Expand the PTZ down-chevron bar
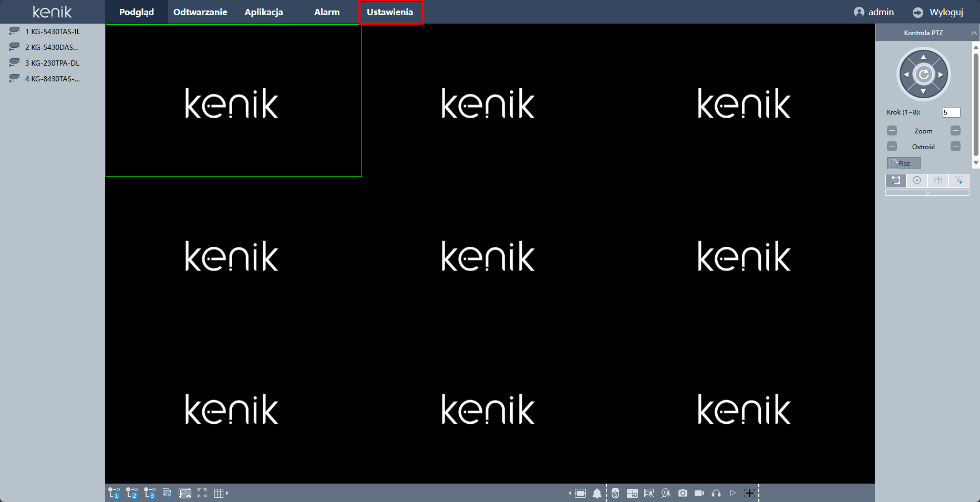Viewport: 980px width, 502px height. tap(927, 193)
